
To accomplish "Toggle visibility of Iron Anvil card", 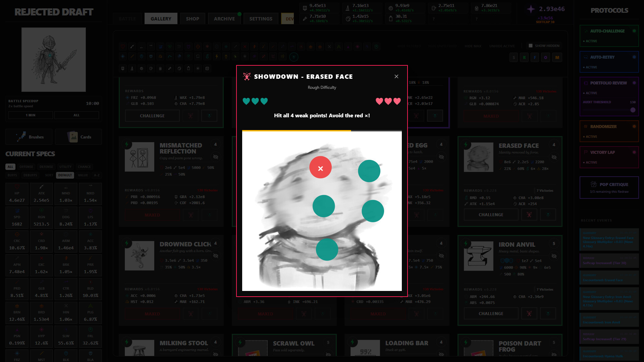I will (554, 256).
